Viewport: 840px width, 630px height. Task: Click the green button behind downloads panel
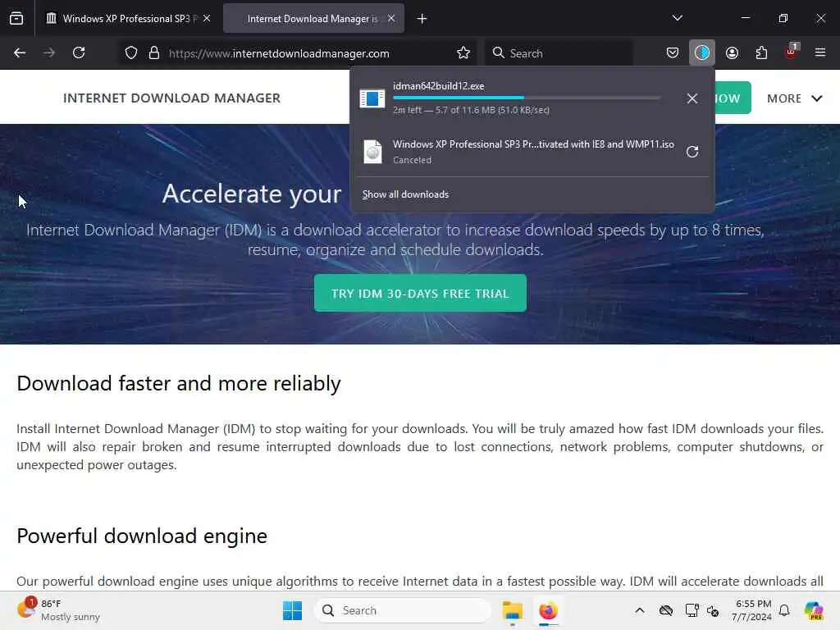(733, 98)
